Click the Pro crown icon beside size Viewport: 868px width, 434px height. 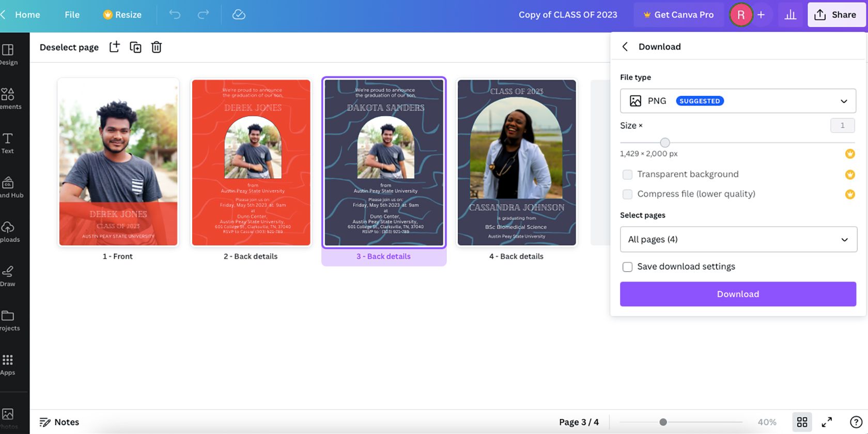click(x=850, y=153)
